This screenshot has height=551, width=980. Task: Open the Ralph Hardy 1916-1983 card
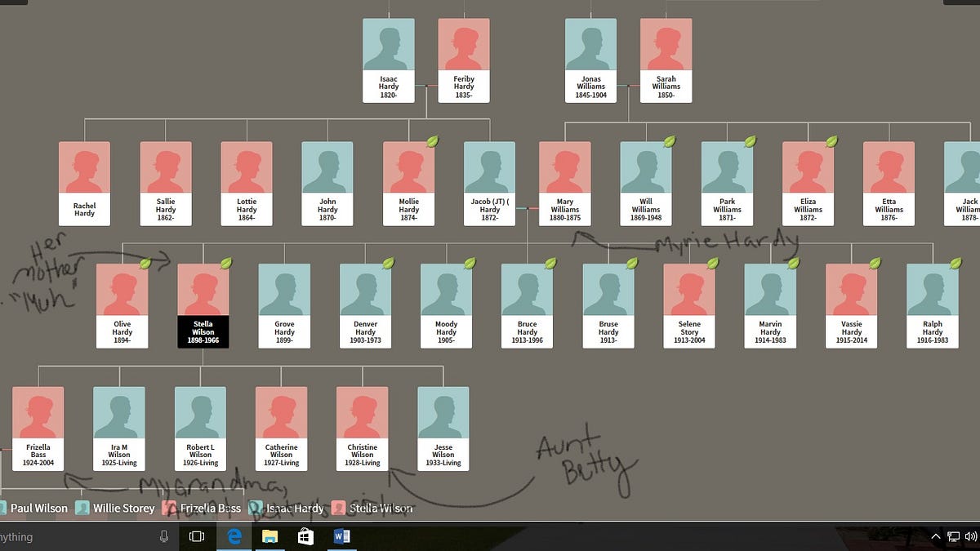tap(933, 306)
